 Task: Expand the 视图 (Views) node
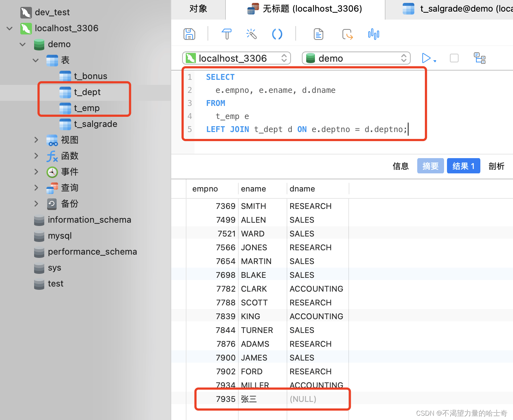tap(36, 140)
